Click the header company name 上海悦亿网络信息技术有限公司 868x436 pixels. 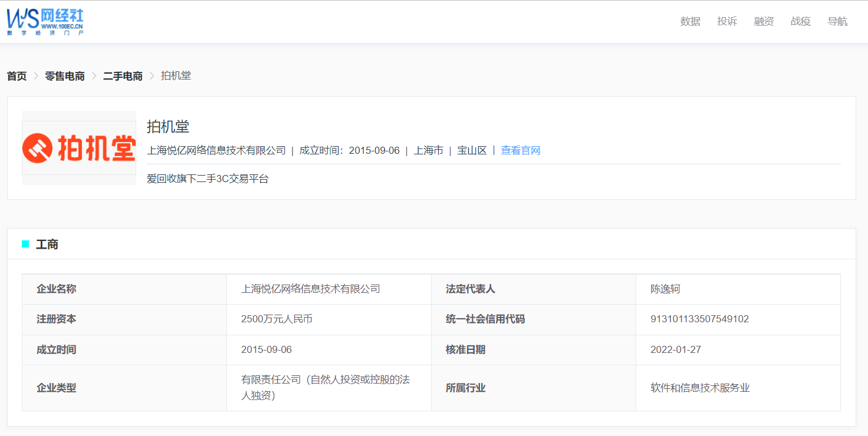[x=216, y=150]
